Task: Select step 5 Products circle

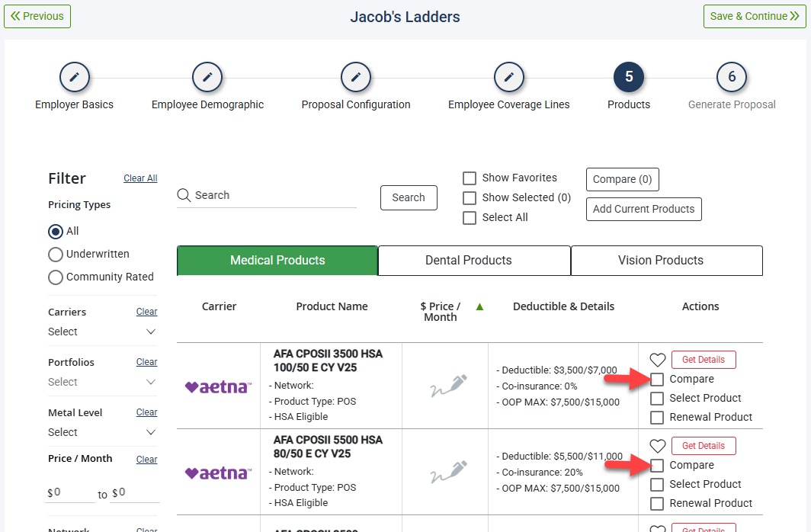Action: 628,76
